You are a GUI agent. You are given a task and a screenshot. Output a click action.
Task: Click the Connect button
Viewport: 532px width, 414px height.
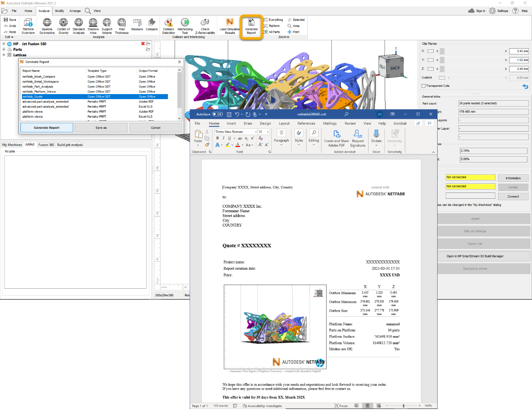pyautogui.click(x=513, y=196)
